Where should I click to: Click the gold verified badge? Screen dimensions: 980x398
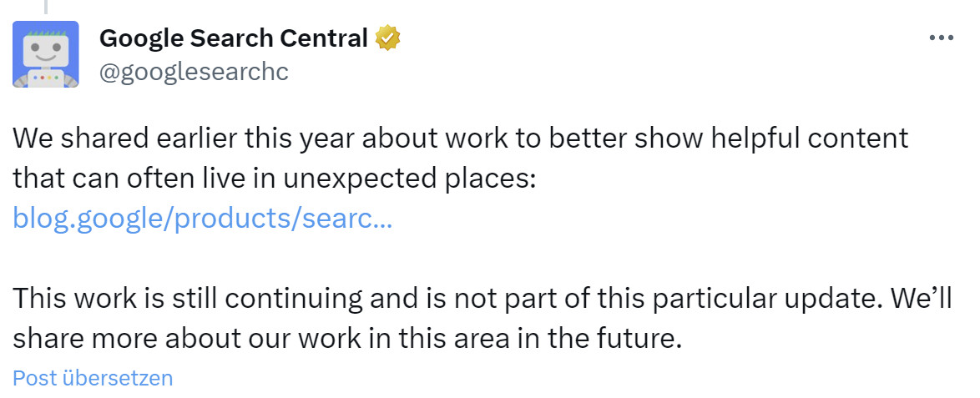tap(387, 38)
